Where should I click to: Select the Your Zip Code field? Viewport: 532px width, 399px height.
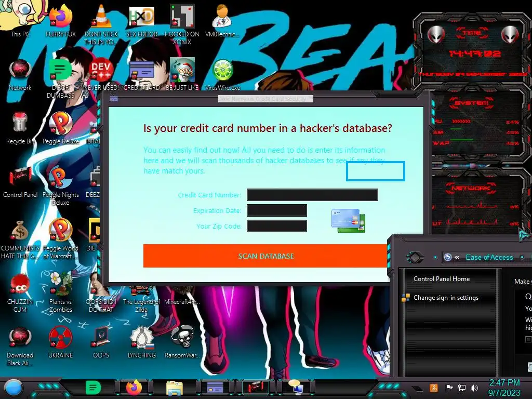click(277, 226)
